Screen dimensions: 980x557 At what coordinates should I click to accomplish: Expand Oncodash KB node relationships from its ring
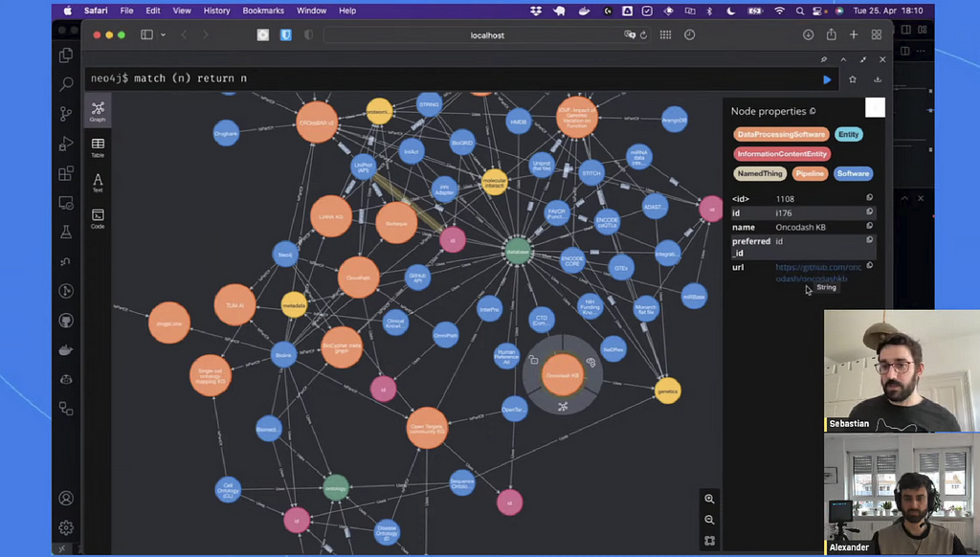[x=563, y=407]
